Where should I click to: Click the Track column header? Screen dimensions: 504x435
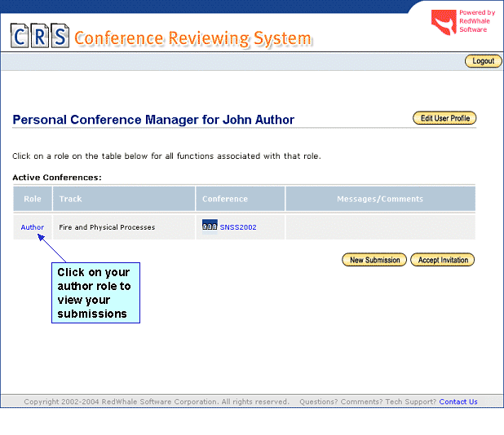point(71,199)
